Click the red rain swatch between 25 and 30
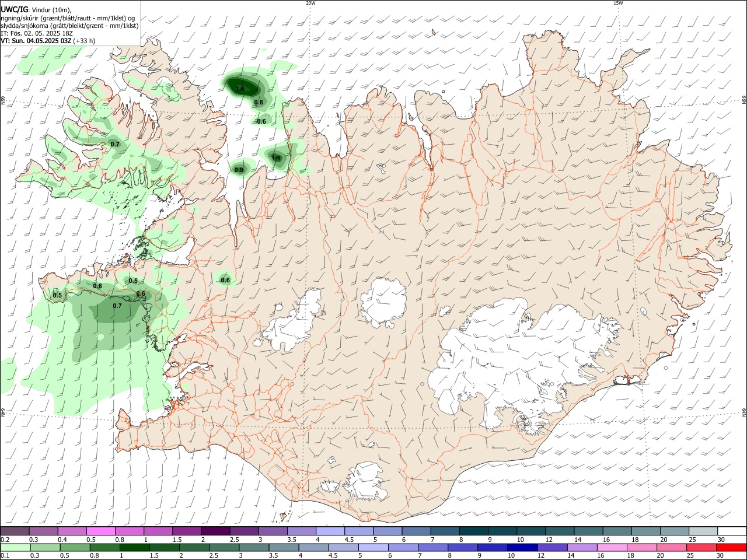The image size is (747, 560). click(701, 547)
